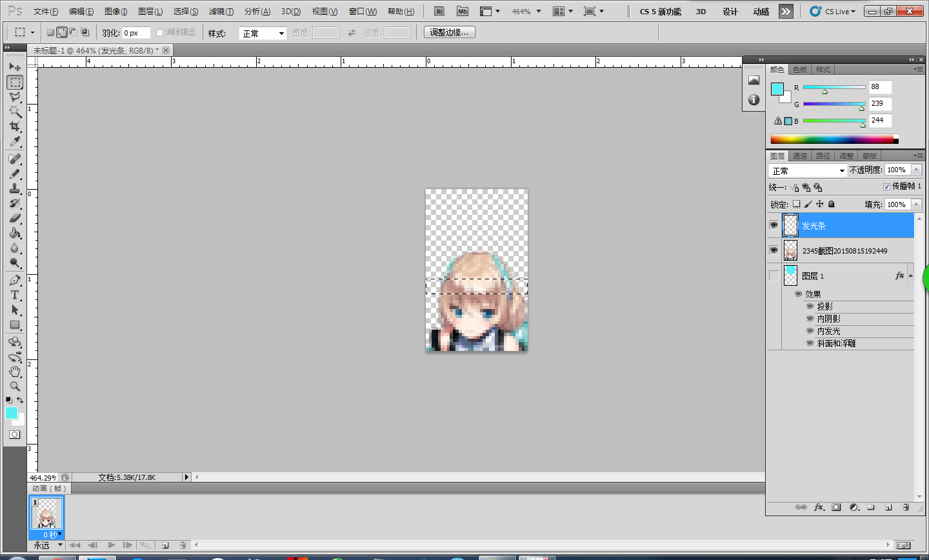929x560 pixels.
Task: Select the Hand tool
Action: click(15, 372)
